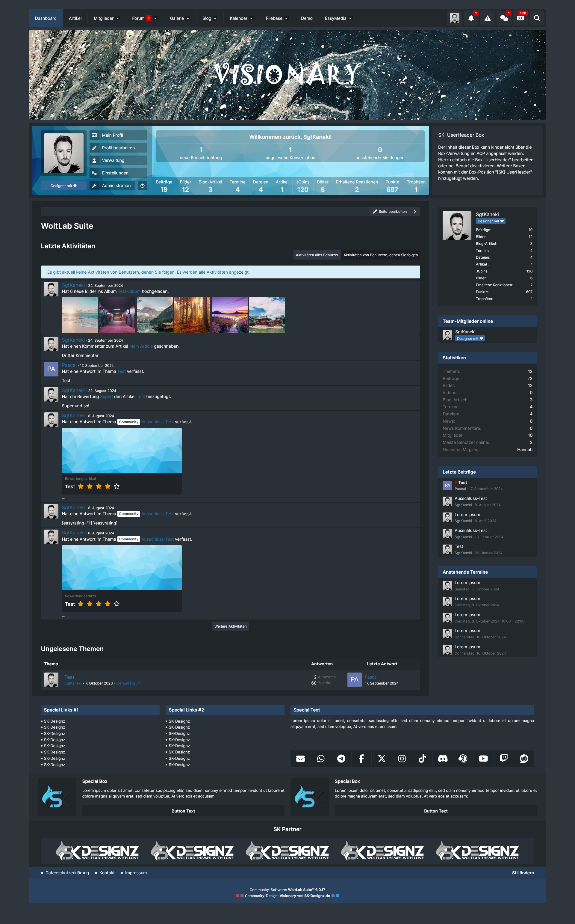This screenshot has width=575, height=924.
Task: Open the notifications bell icon
Action: [471, 18]
